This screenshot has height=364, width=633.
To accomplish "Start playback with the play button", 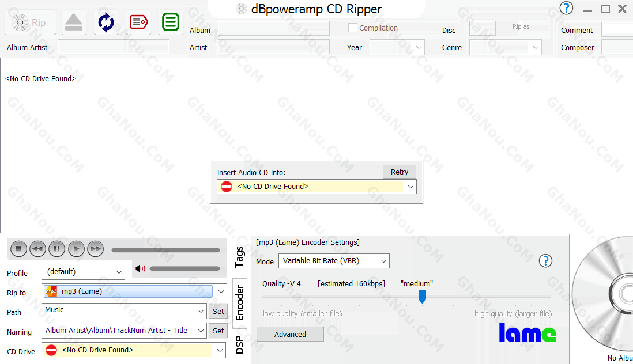I will click(76, 249).
